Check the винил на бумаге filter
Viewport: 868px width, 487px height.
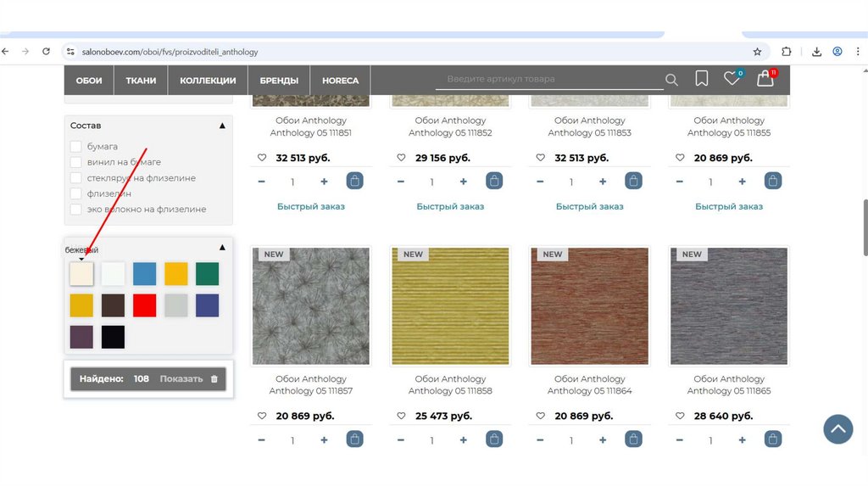coord(75,162)
